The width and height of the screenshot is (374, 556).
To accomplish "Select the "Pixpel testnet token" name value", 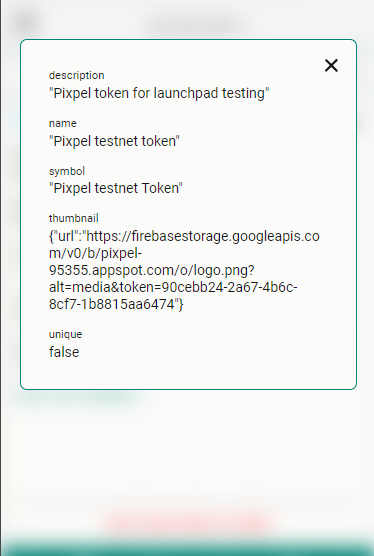I will click(x=114, y=141).
